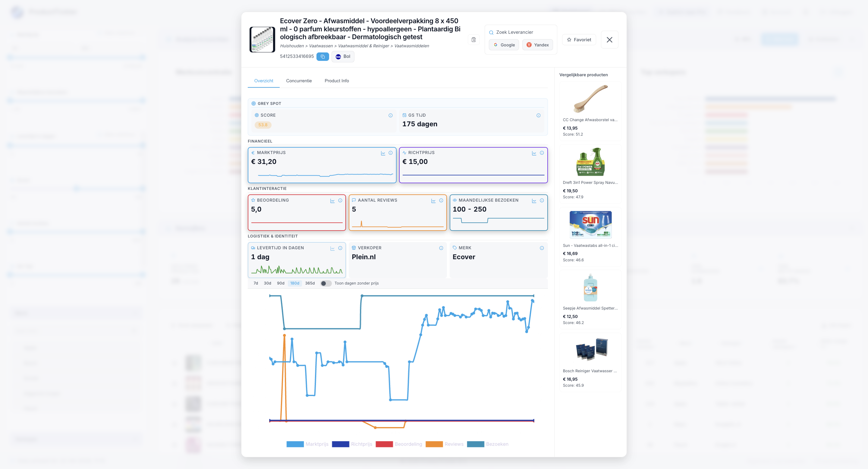Follow the Vaatwasmiddelen breadcrumb
Viewport: 868px width, 469px height.
pos(412,46)
